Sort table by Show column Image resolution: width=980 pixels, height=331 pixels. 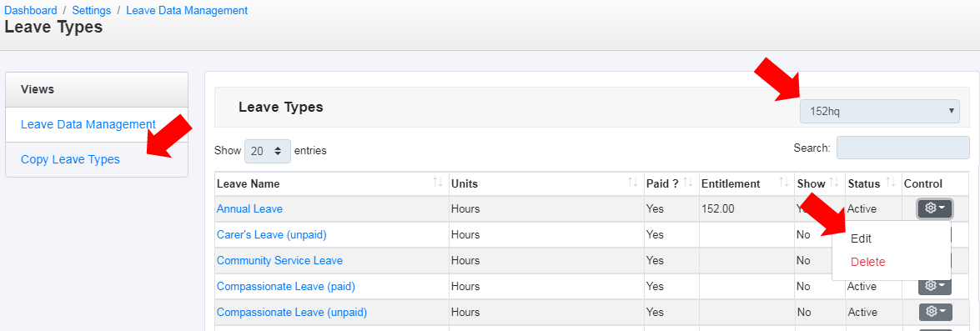[x=819, y=183]
